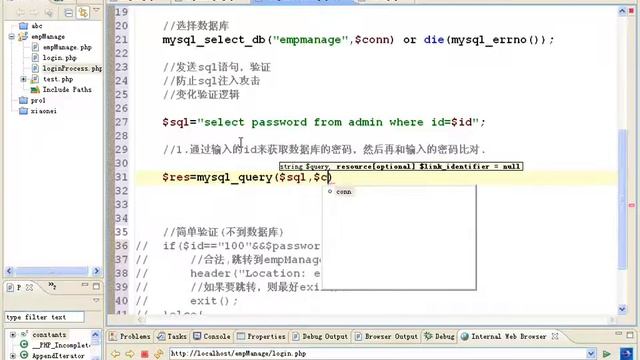Minimize the outline panel
Screen dimensions: 640x360
(x=85, y=285)
